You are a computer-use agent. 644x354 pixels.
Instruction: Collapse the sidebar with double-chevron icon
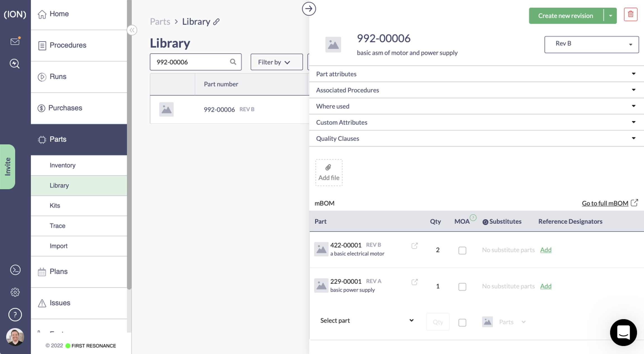132,30
